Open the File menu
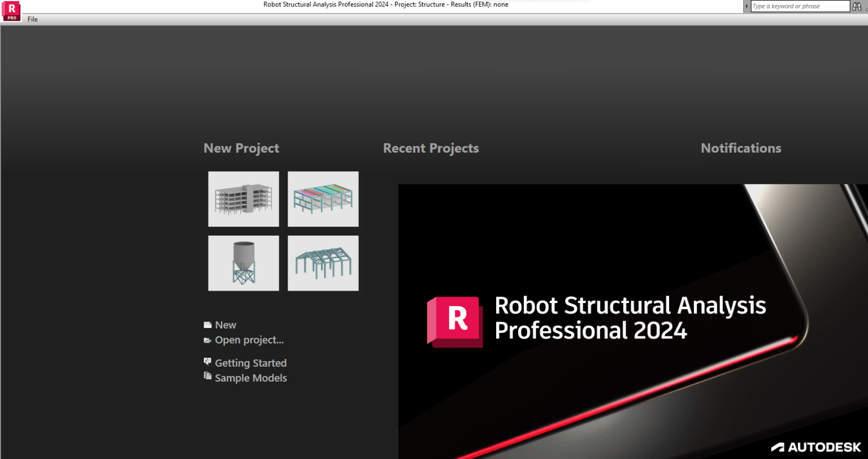Image resolution: width=868 pixels, height=459 pixels. pyautogui.click(x=33, y=19)
